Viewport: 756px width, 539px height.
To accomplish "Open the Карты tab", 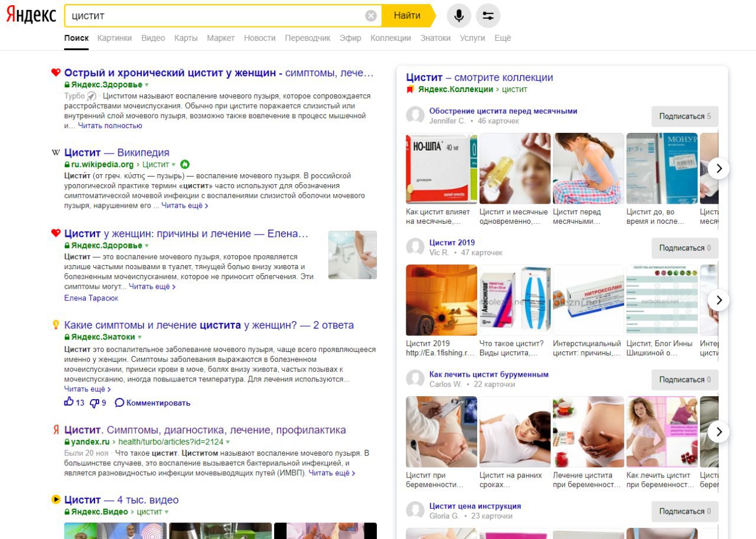I will 186,38.
